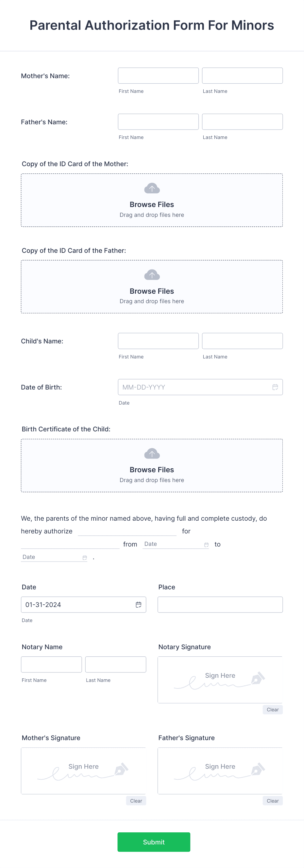Image resolution: width=304 pixels, height=868 pixels.
Task: Click the upload cloud icon for Birth Certificate
Action: tap(152, 453)
